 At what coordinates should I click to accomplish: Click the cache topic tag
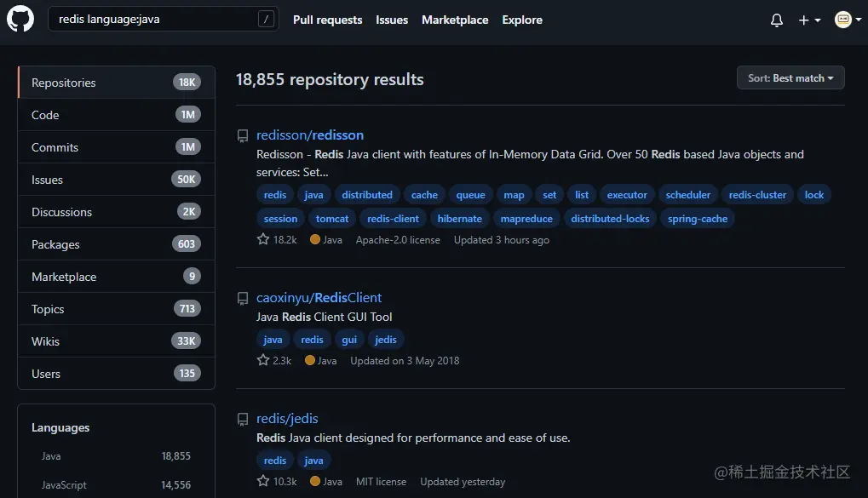(424, 195)
